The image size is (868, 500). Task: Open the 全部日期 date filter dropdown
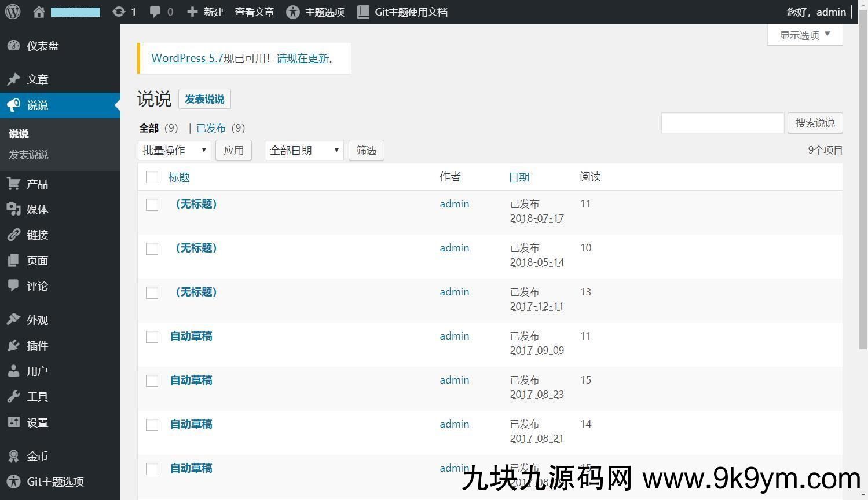coord(304,150)
